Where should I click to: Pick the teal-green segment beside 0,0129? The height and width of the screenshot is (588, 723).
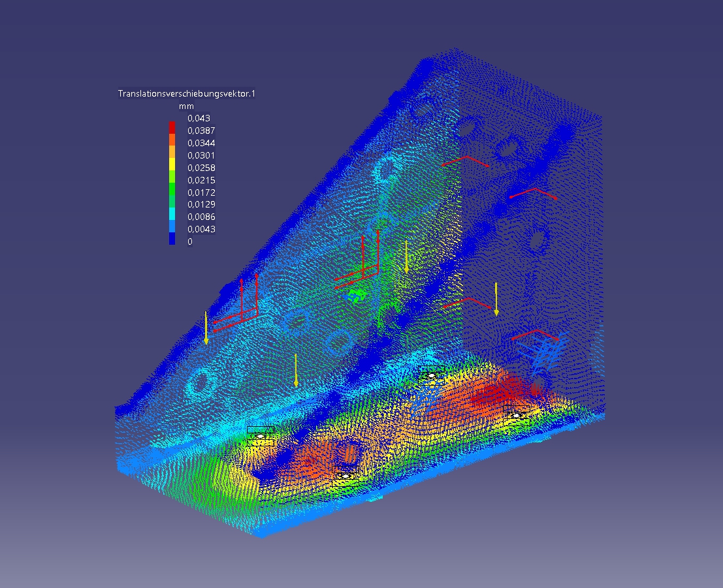[x=172, y=202]
